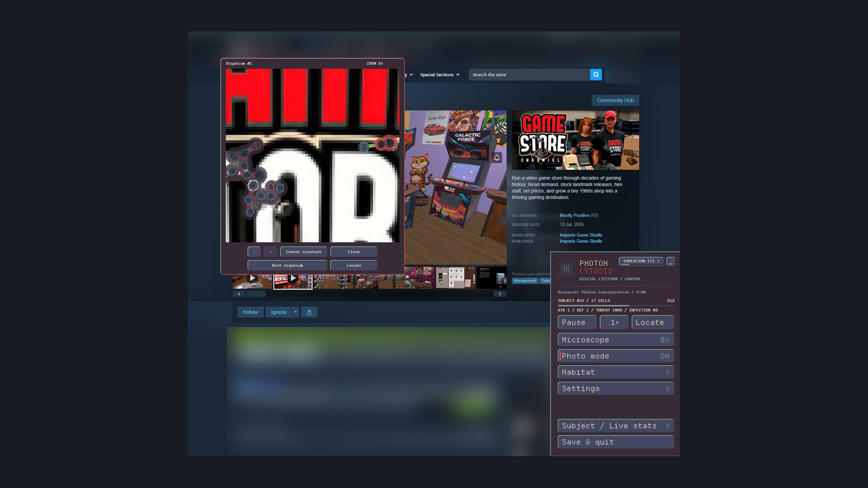Open Subject / Live stats panel
Screen dimensions: 868x488
(616, 426)
